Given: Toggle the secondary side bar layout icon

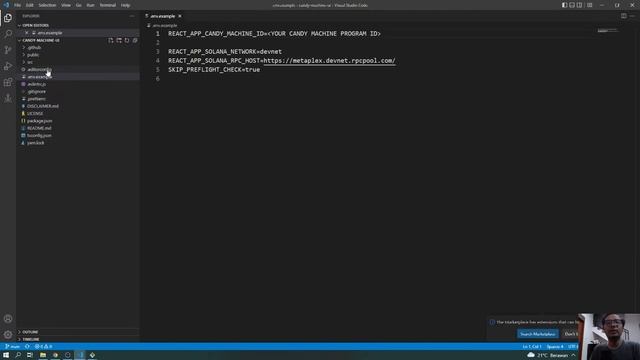Looking at the screenshot, I should click(580, 5).
